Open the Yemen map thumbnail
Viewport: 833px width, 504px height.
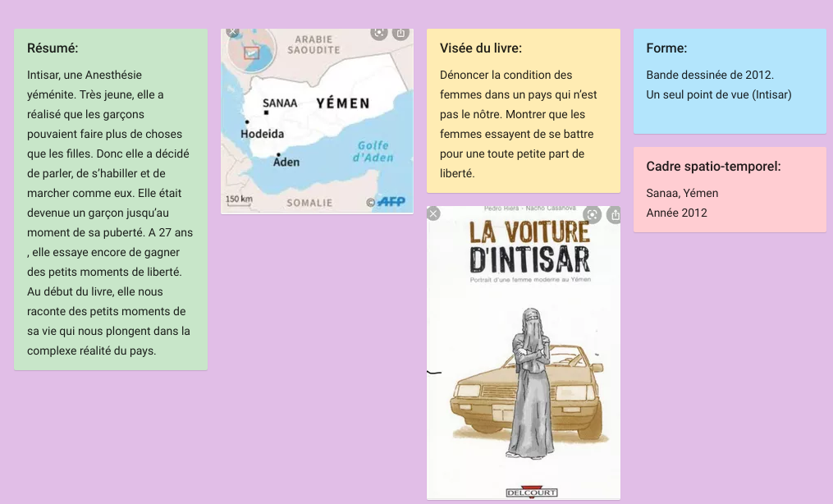[317, 121]
